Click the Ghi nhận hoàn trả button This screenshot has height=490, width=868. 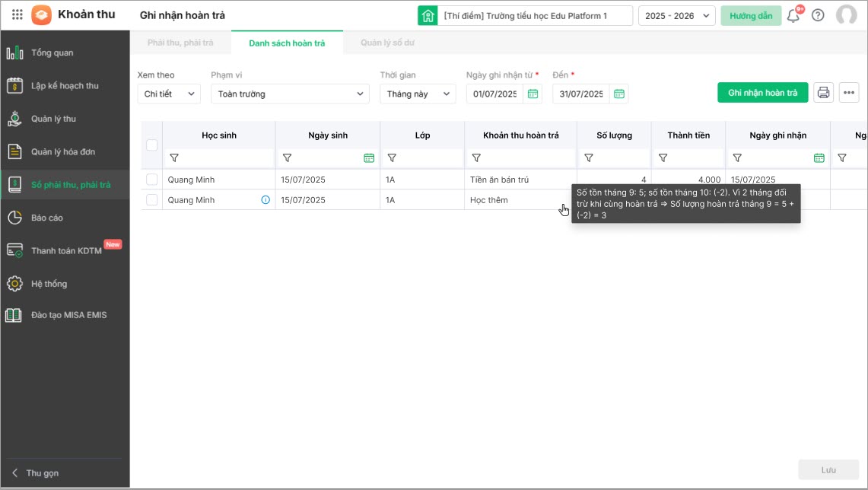pos(762,93)
